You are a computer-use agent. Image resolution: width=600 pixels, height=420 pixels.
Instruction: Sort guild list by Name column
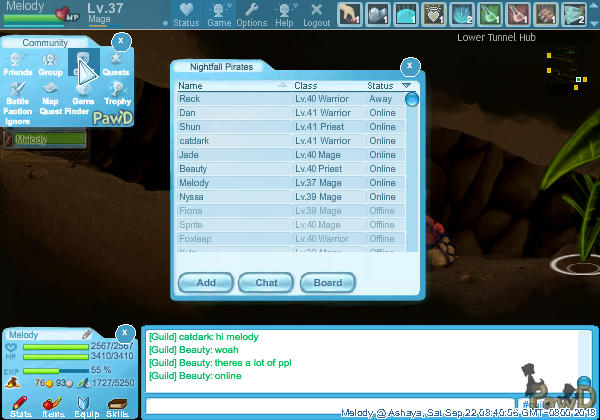click(232, 86)
